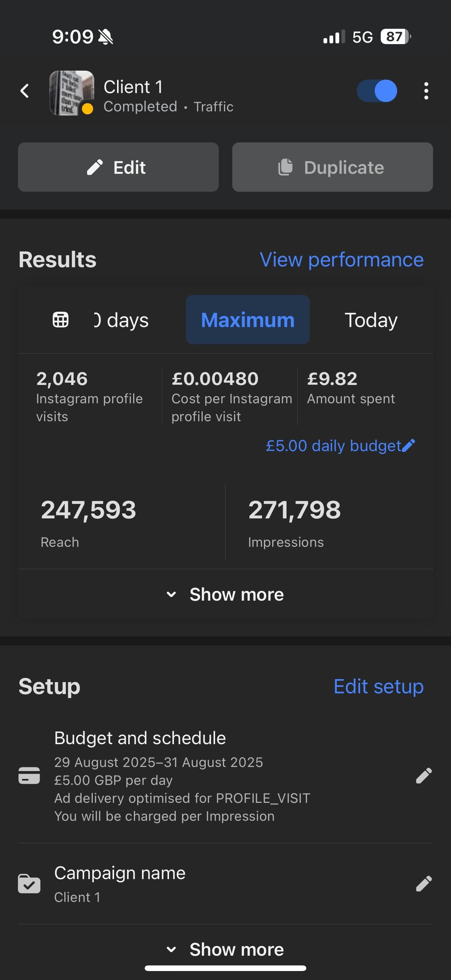Expand Setup section with Show more
Viewport: 451px width, 980px height.
(x=226, y=950)
